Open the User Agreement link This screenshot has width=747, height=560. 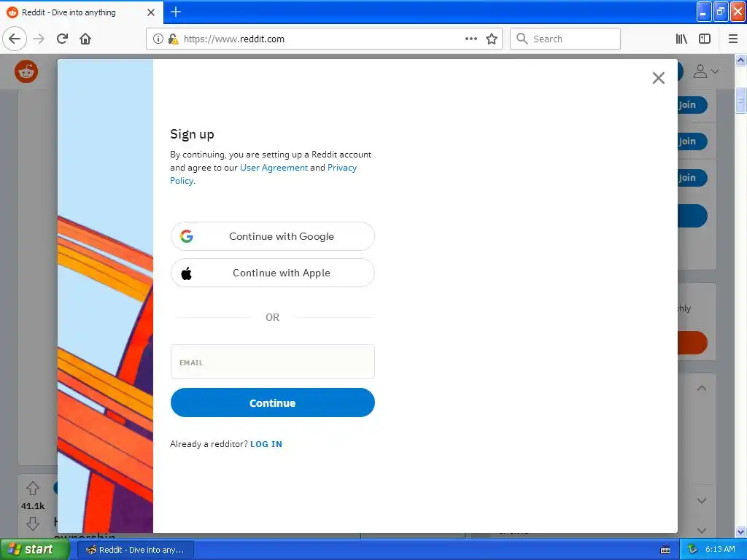pyautogui.click(x=274, y=168)
